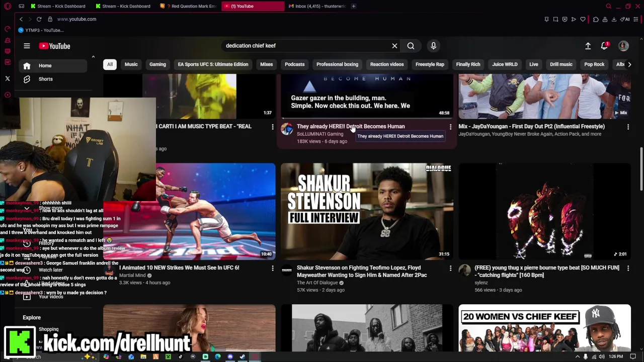Screen dimensions: 644x362
Task: Clear the search box with the X
Action: coord(394,46)
